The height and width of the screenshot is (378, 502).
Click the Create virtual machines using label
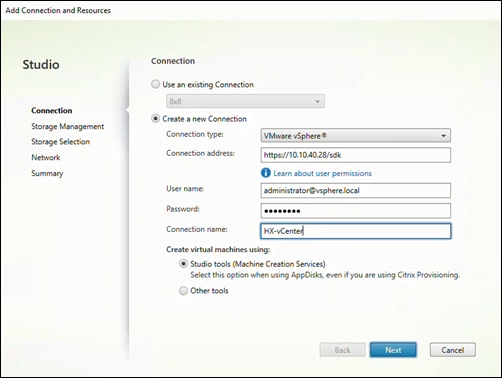[218, 249]
